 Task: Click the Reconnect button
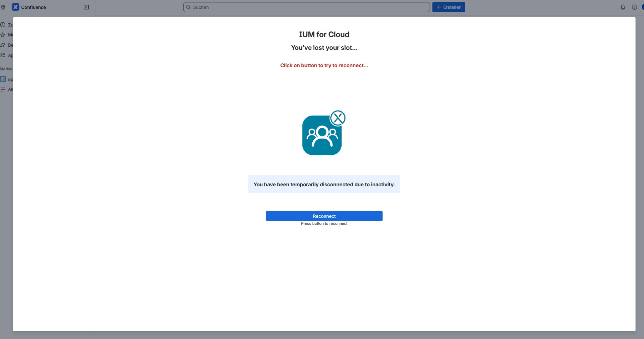pos(324,216)
